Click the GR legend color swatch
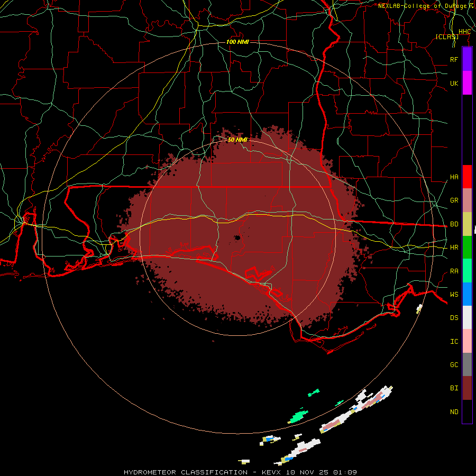Viewport: 476px width, 476px height. (x=467, y=200)
